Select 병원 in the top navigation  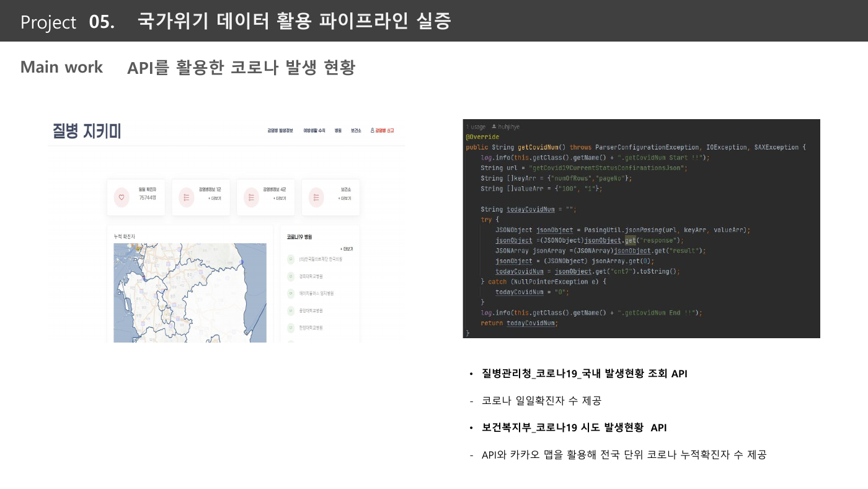[338, 131]
